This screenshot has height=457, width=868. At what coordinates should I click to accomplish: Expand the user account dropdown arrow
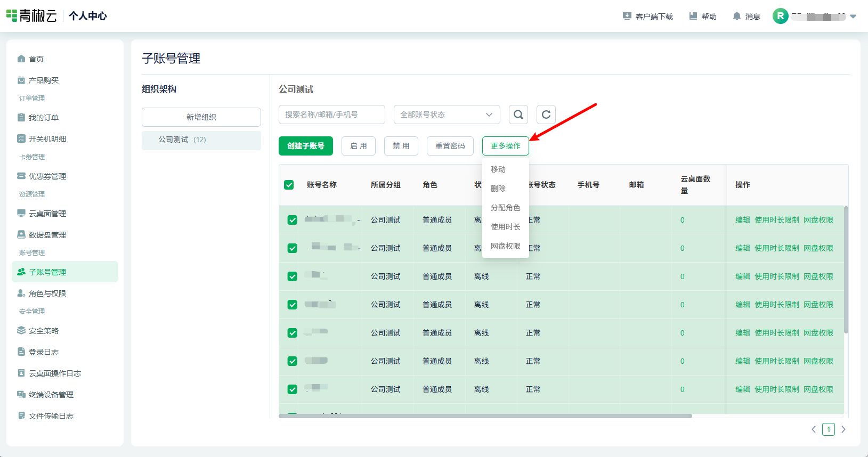pos(853,17)
